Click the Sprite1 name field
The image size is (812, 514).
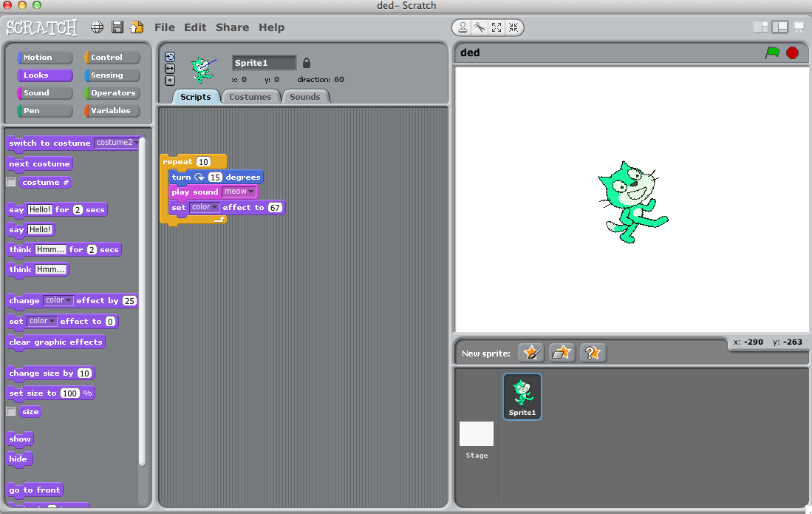pyautogui.click(x=264, y=63)
